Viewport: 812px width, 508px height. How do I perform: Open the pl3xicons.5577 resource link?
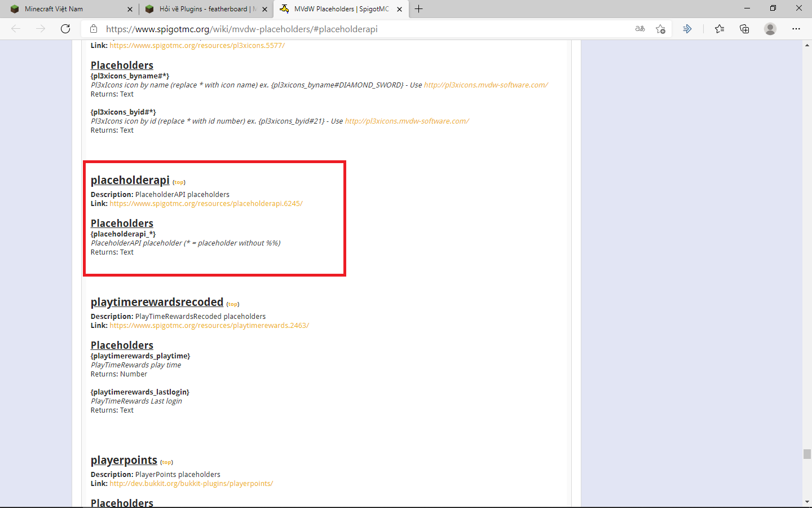pyautogui.click(x=197, y=46)
